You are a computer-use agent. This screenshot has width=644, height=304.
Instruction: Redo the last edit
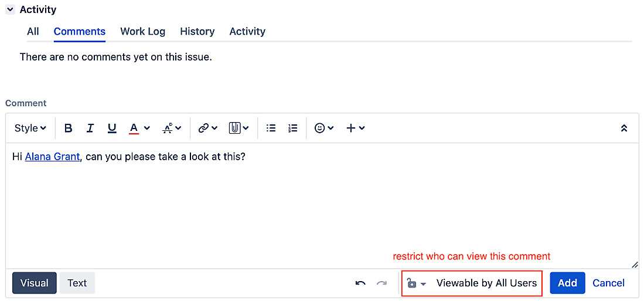point(381,283)
